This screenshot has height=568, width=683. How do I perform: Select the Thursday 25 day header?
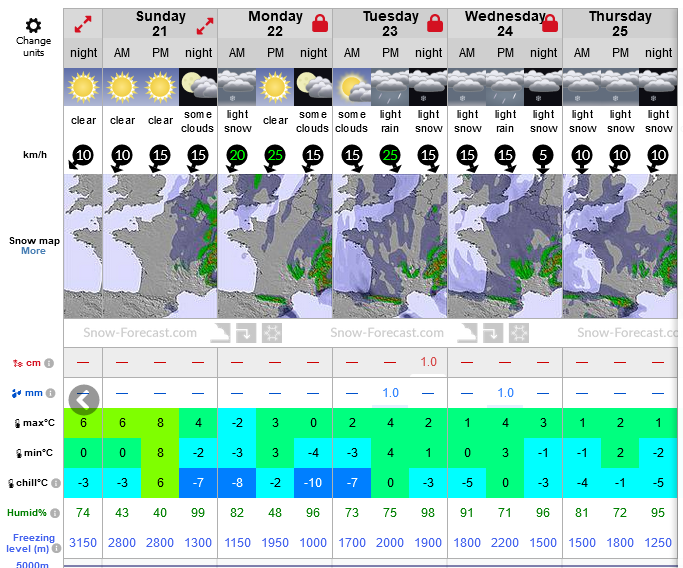[x=620, y=24]
